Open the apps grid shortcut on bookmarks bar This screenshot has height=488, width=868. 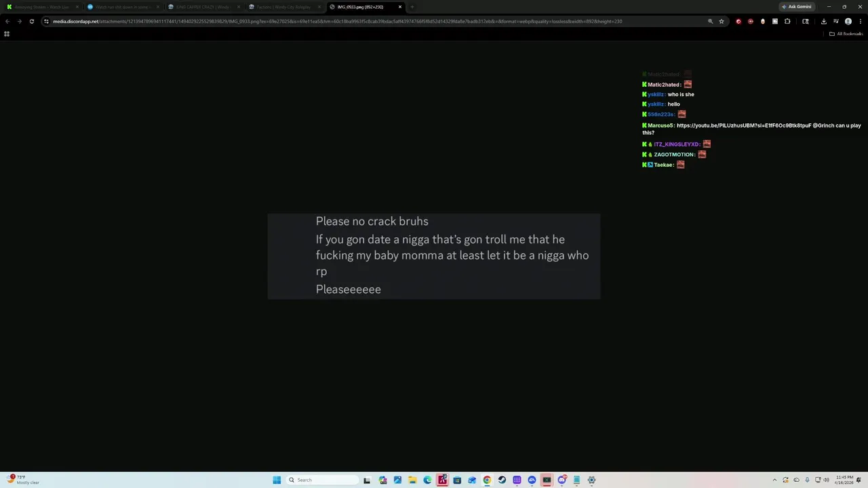coord(7,34)
